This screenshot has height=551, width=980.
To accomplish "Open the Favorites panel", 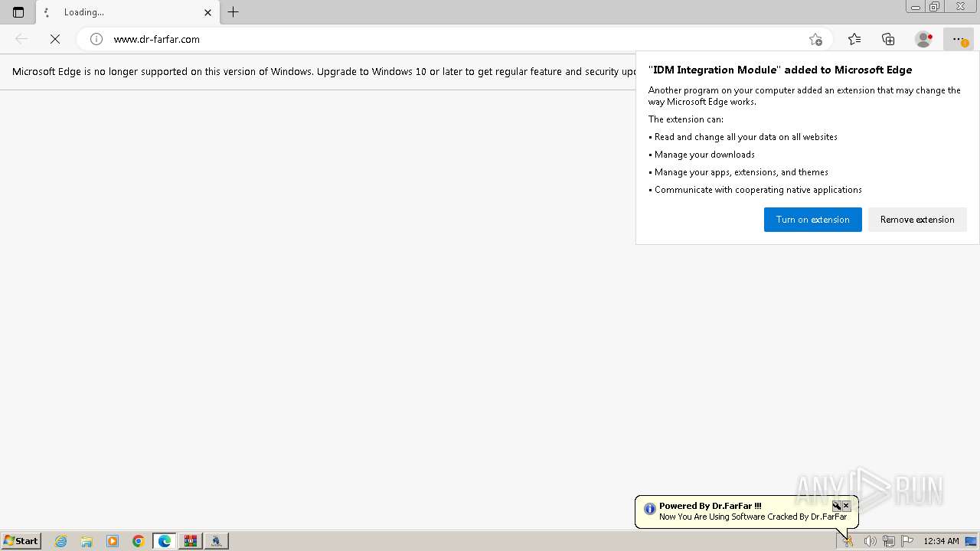I will coord(854,39).
